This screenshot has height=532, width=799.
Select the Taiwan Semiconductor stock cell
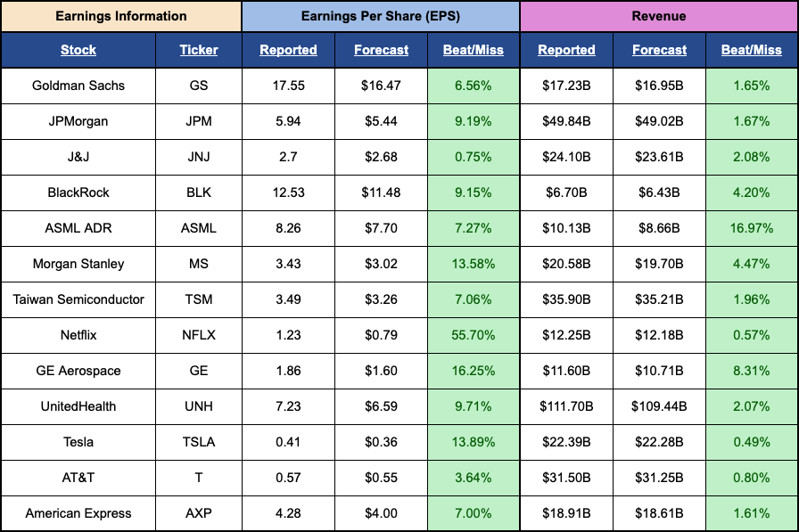tap(78, 299)
